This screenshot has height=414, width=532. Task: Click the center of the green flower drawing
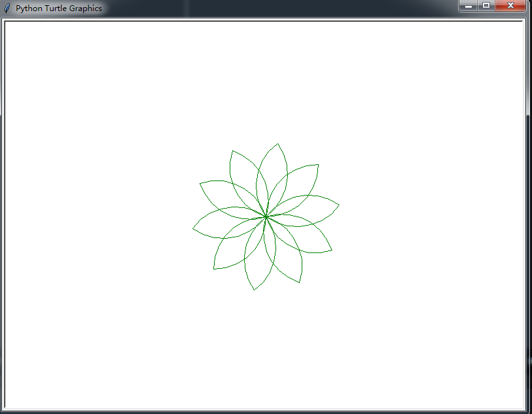pyautogui.click(x=266, y=216)
